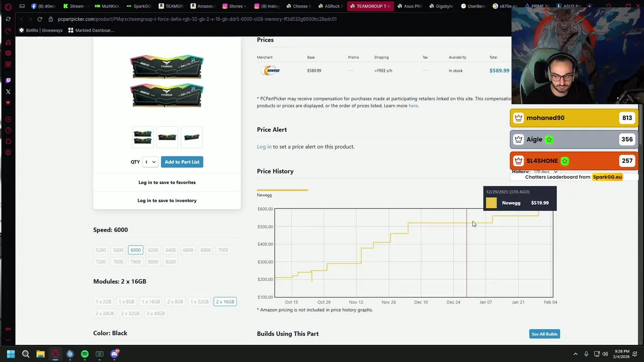The height and width of the screenshot is (362, 644).
Task: Click Log in to save to favorites
Action: [167, 183]
